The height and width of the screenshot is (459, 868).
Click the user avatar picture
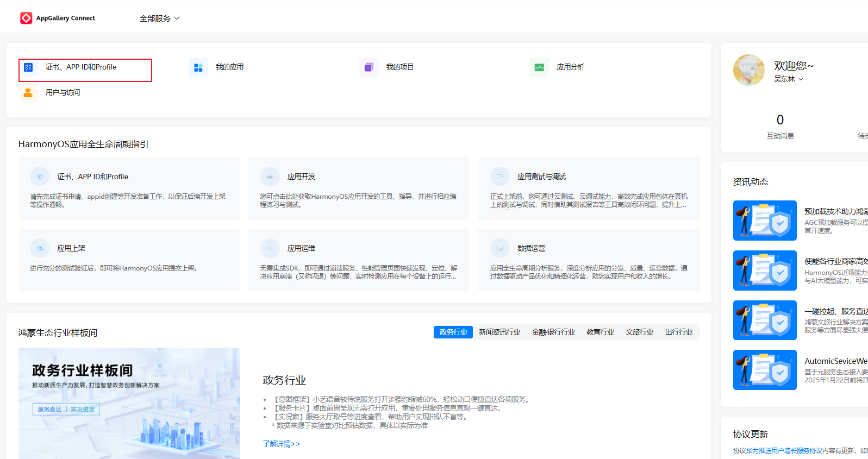tap(749, 70)
